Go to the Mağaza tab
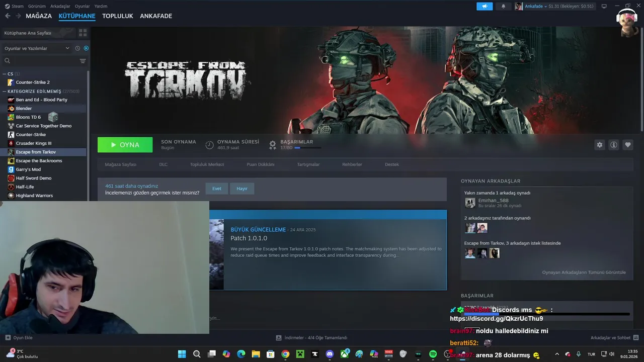This screenshot has height=362, width=644. click(x=39, y=16)
